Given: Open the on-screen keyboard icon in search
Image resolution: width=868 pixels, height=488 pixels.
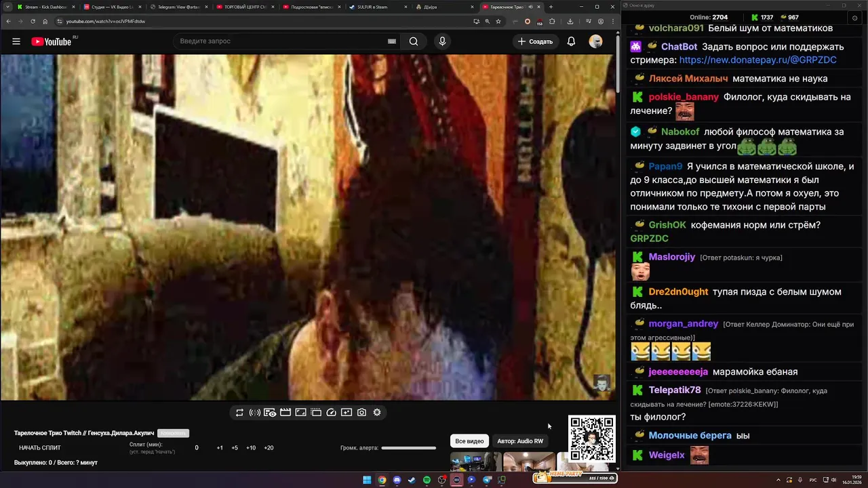Looking at the screenshot, I should (x=391, y=41).
